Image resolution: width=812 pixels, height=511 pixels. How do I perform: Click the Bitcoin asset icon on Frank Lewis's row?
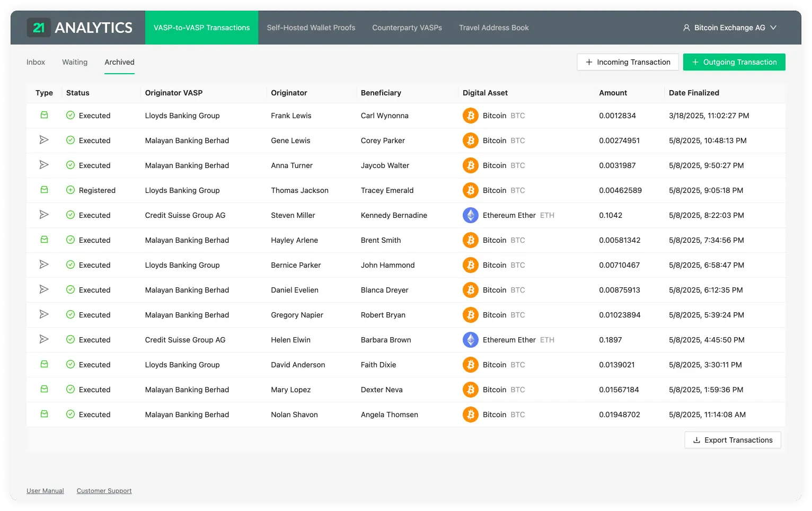tap(470, 115)
